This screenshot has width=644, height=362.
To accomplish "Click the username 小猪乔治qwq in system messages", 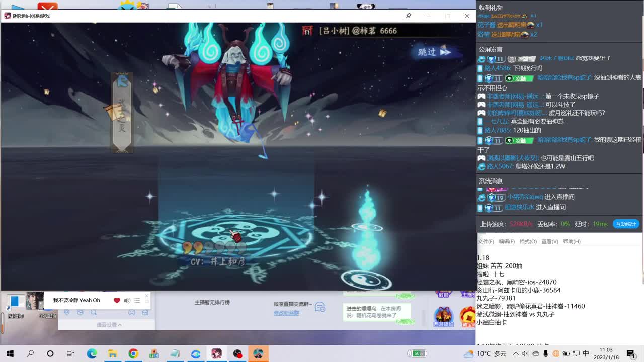I will coord(525,197).
